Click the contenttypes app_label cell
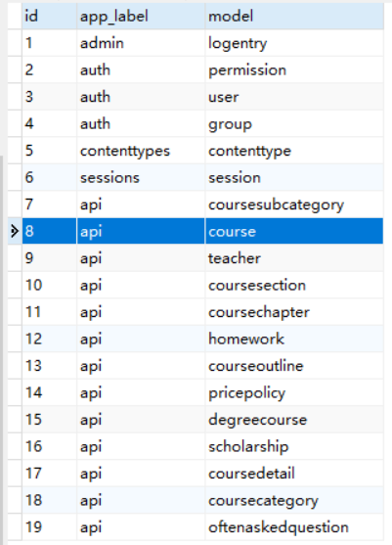Viewport: 392px width, 545px height. pyautogui.click(x=141, y=151)
